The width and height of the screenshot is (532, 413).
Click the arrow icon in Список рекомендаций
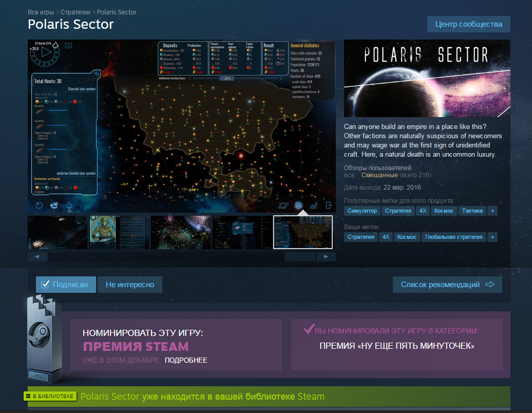[490, 285]
